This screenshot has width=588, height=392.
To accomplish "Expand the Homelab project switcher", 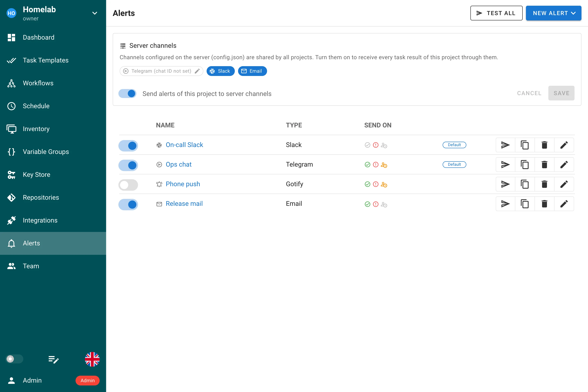I will point(95,13).
